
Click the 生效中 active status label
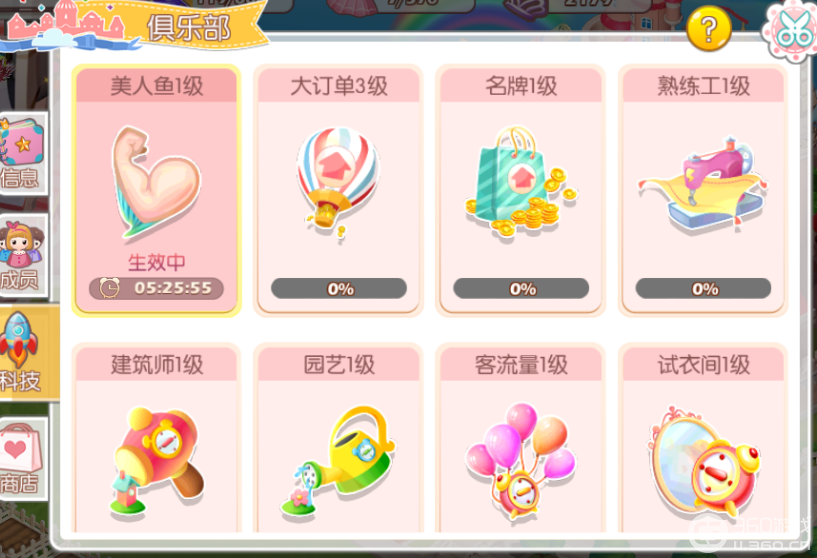(156, 262)
